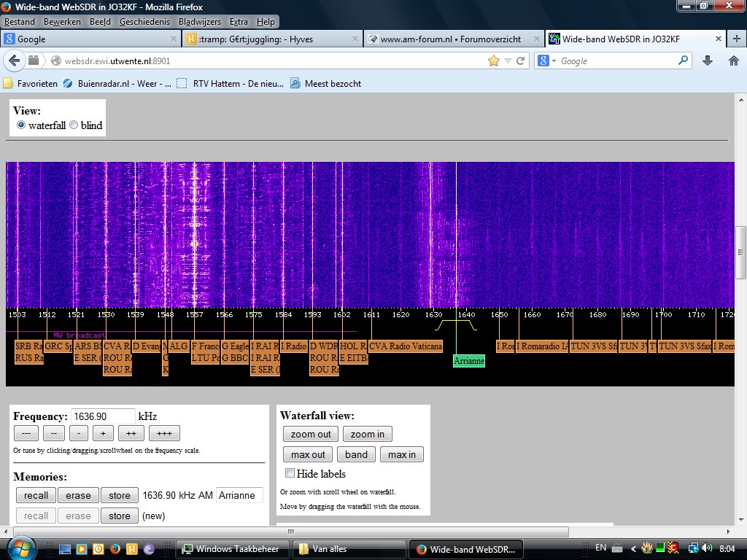Click the Frequency kHz input field
The image size is (747, 560).
pos(103,416)
